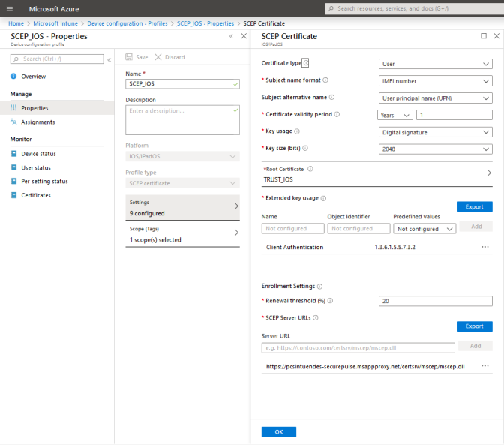Maximize the SCEP Certificate blade
Screen dimensions: 504x445
(x=484, y=36)
